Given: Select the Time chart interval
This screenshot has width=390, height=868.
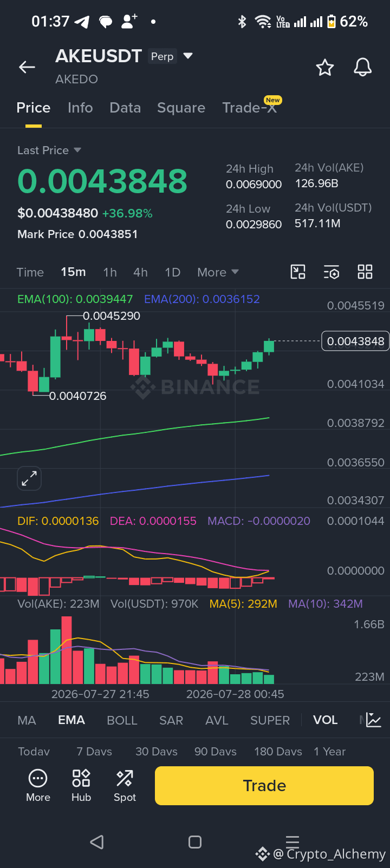Looking at the screenshot, I should tap(30, 272).
